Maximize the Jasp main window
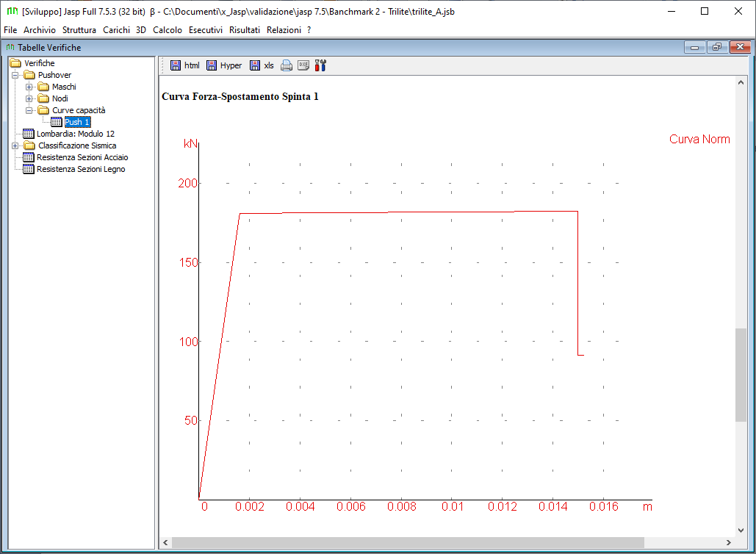 (705, 11)
